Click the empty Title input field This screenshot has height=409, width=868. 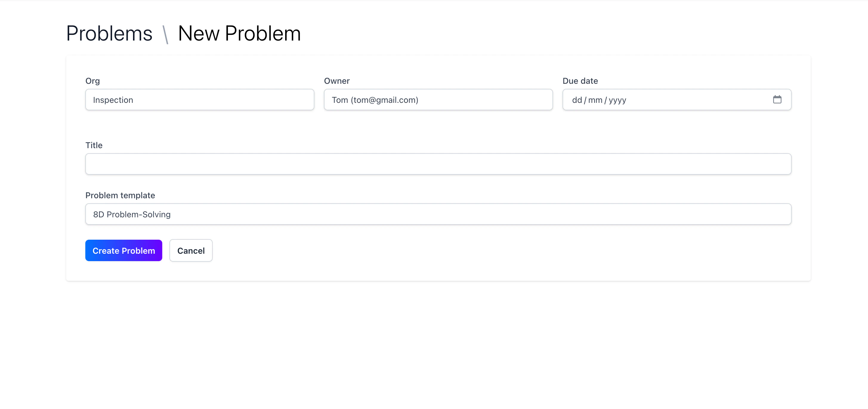[x=438, y=164]
